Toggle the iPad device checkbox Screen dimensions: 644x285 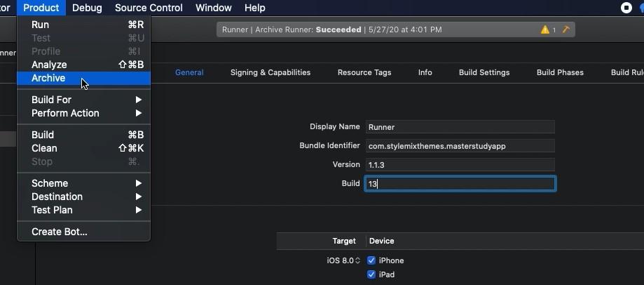[371, 274]
